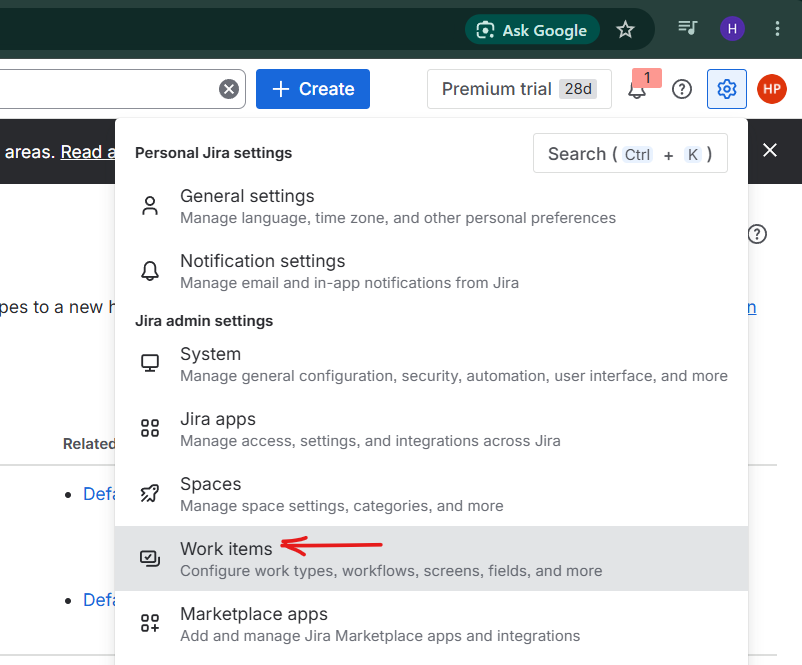Screen dimensions: 802x665
Task: Open Spaces settings entry
Action: click(x=431, y=494)
